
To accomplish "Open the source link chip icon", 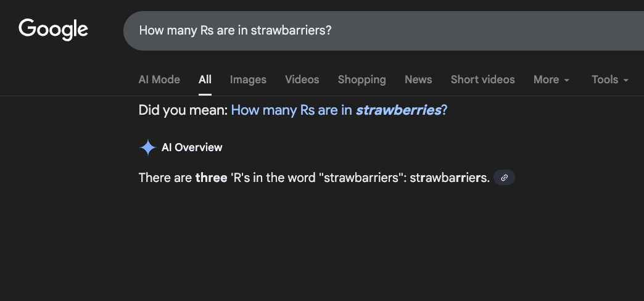I will click(504, 178).
